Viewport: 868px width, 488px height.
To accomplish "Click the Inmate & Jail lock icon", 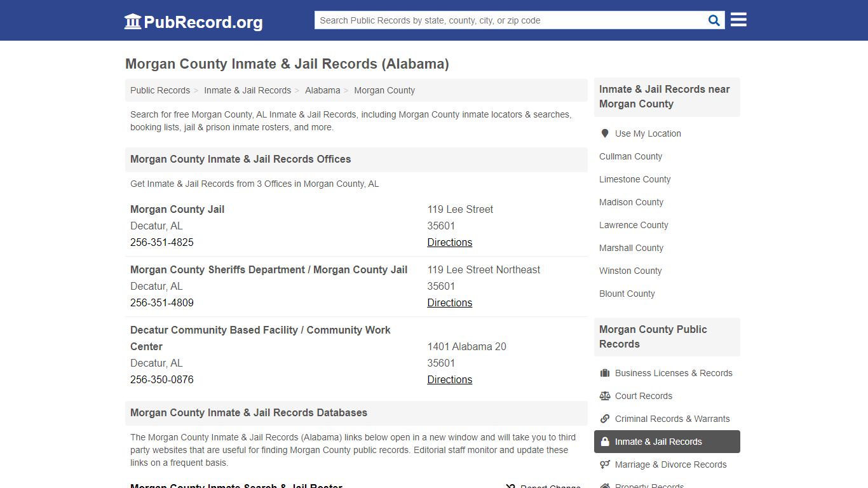I will pos(605,442).
